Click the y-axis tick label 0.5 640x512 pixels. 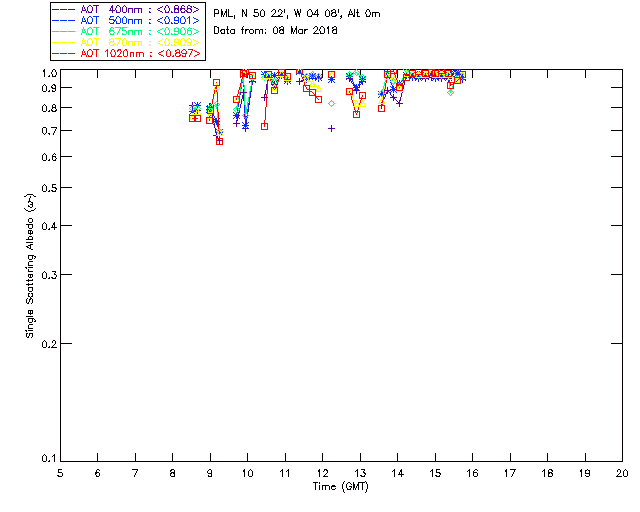click(49, 188)
